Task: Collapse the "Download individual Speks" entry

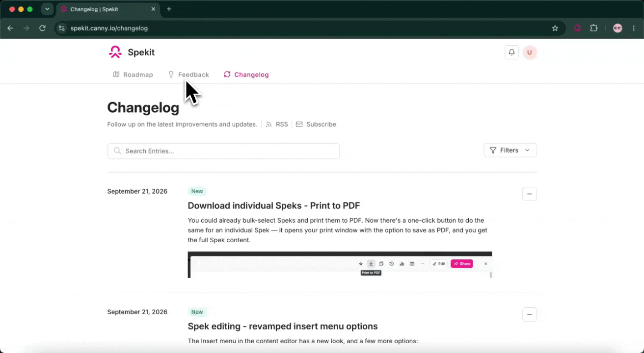Action: [530, 194]
